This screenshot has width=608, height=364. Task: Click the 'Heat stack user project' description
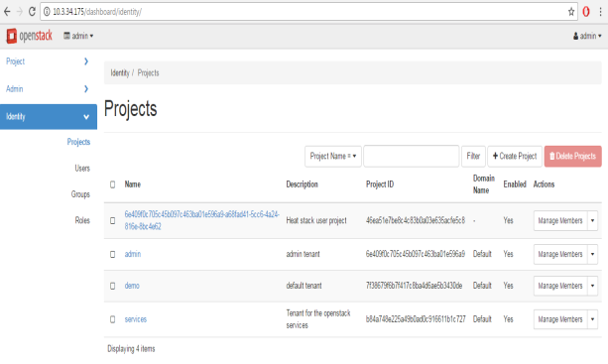click(x=316, y=220)
